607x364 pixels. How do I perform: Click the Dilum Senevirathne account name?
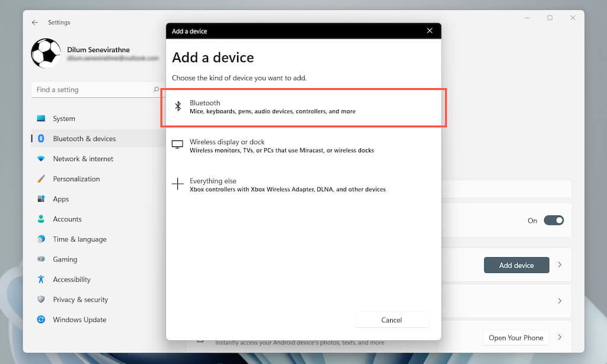pyautogui.click(x=98, y=50)
